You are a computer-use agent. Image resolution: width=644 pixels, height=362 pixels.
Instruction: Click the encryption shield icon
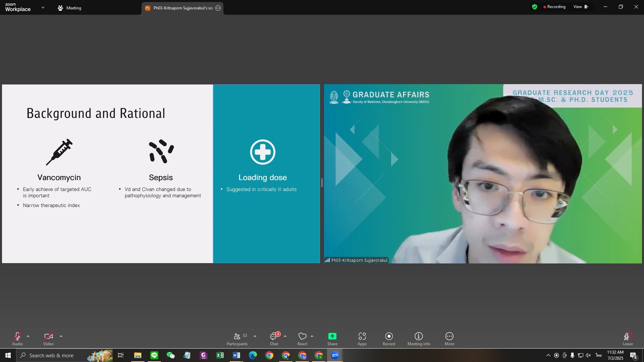pyautogui.click(x=535, y=7)
